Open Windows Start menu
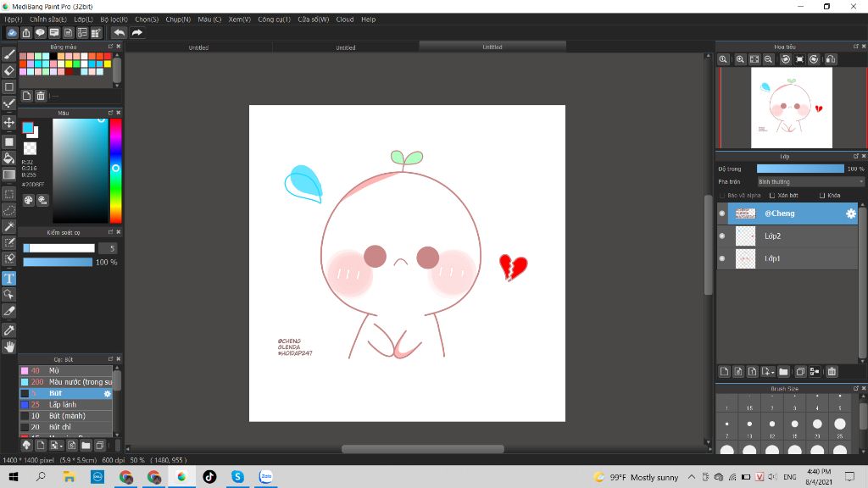Screen dimensions: 868x488 (x=12, y=476)
